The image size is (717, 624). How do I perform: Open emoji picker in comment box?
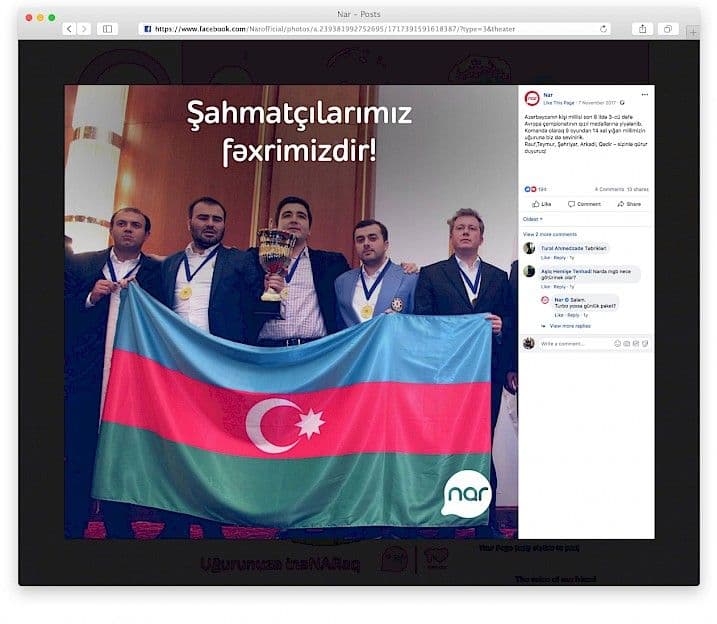click(x=617, y=343)
